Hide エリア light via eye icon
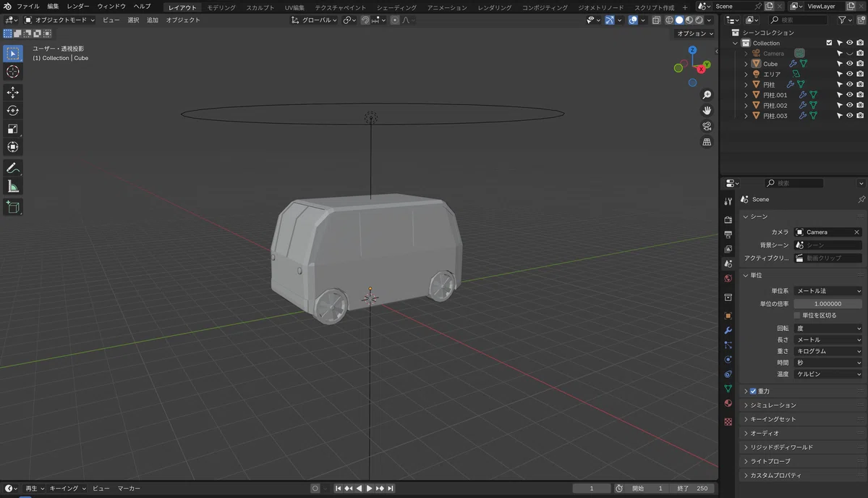The image size is (868, 498). pos(850,74)
